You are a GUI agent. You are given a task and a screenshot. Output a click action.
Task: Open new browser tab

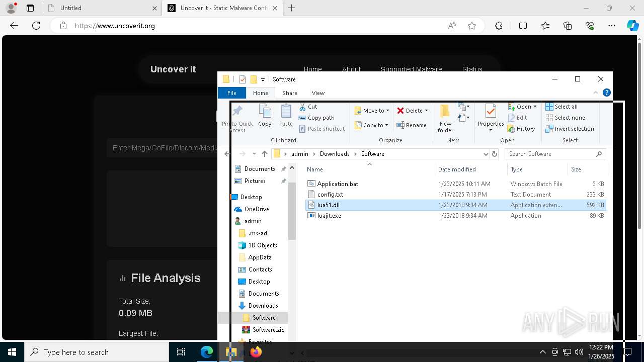pos(292,8)
